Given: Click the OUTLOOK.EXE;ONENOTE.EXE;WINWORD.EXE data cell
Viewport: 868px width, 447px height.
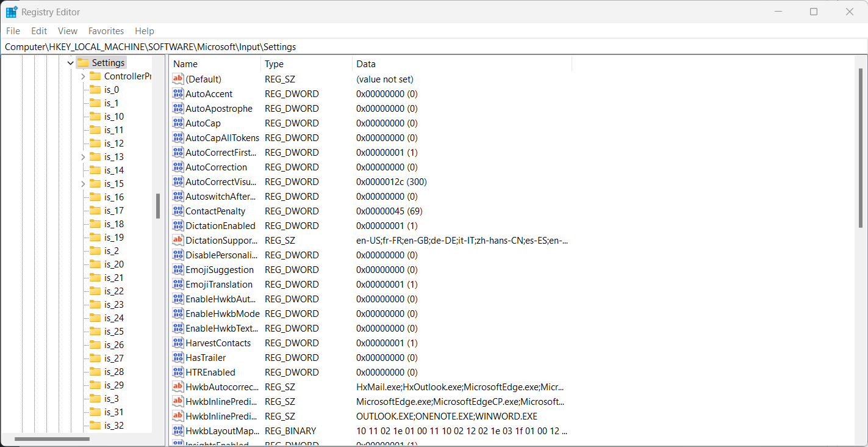Looking at the screenshot, I should pyautogui.click(x=447, y=416).
